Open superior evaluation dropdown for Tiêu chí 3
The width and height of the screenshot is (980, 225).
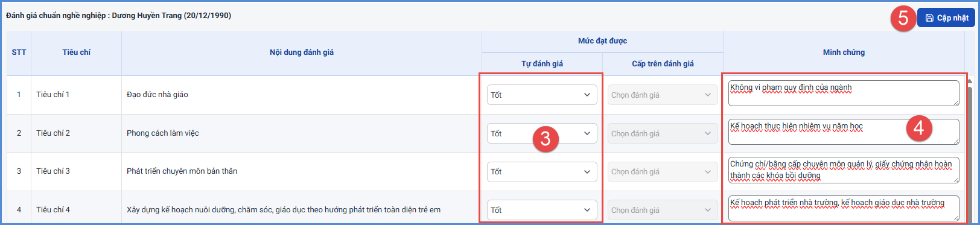663,171
